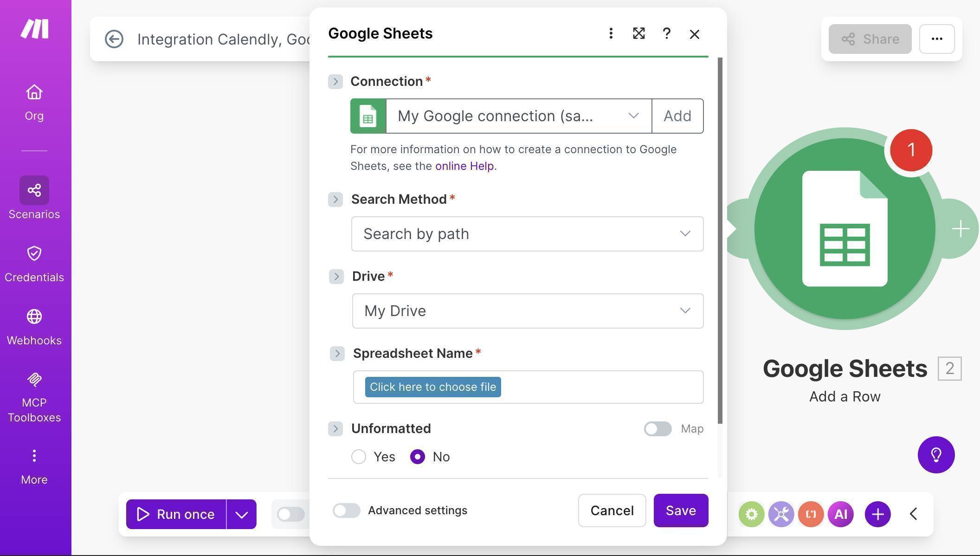Select the No radio button under Unformatted
This screenshot has width=980, height=556.
417,457
